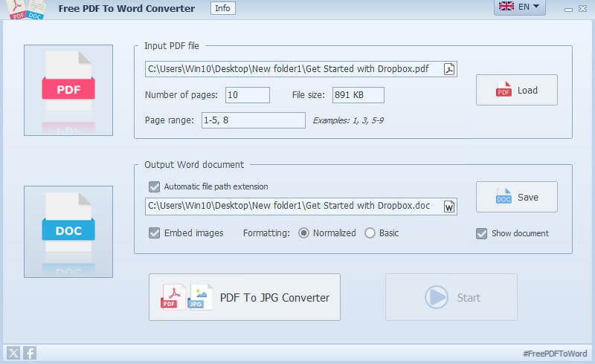This screenshot has height=364, width=595.
Task: Click the Save DOC button
Action: pos(517,198)
